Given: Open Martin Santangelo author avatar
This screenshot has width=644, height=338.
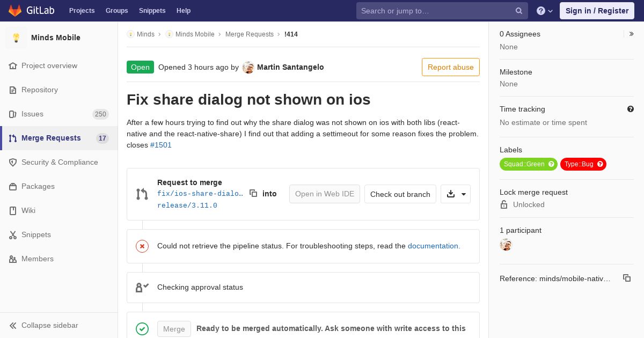Looking at the screenshot, I should (x=248, y=67).
